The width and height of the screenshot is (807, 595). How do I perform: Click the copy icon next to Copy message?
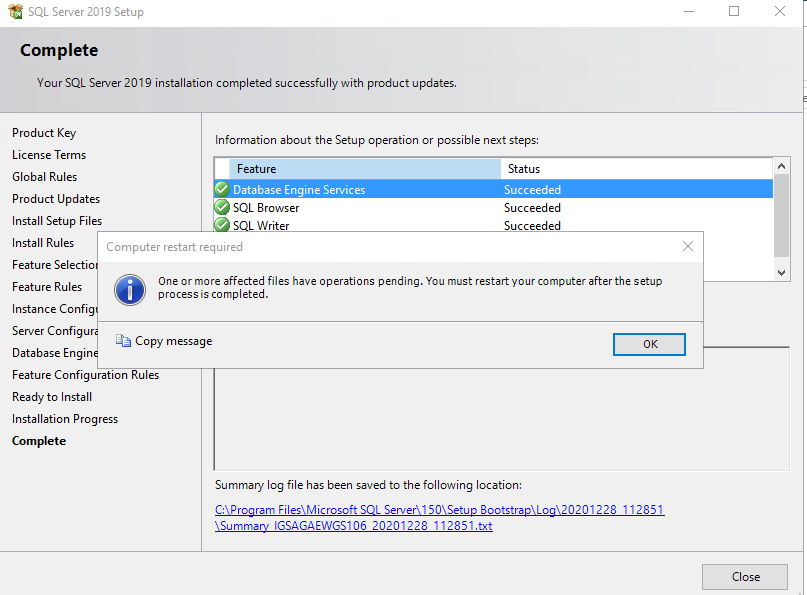click(123, 341)
